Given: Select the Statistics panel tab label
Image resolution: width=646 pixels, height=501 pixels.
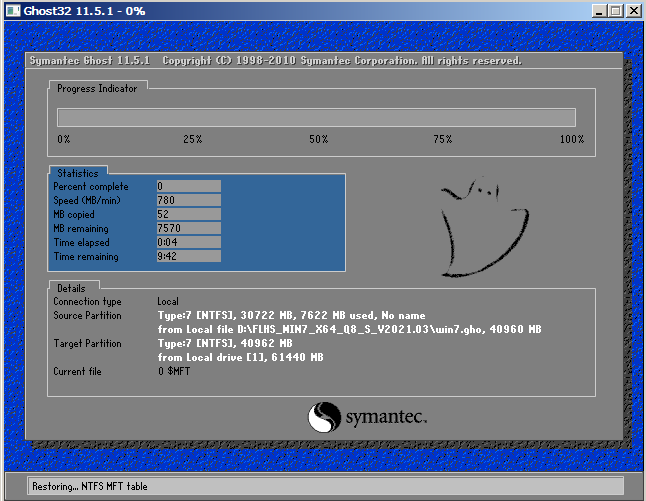Looking at the screenshot, I should tap(78, 173).
